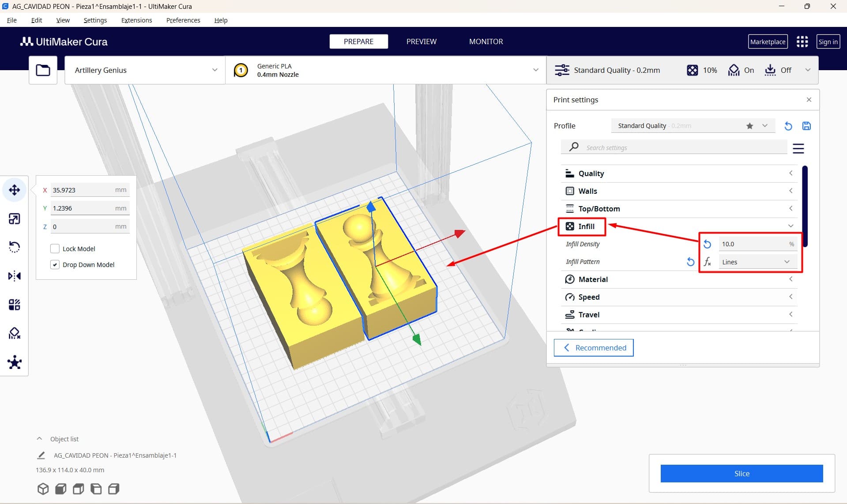Expand the Speed settings section
Image resolution: width=847 pixels, height=504 pixels.
(679, 297)
